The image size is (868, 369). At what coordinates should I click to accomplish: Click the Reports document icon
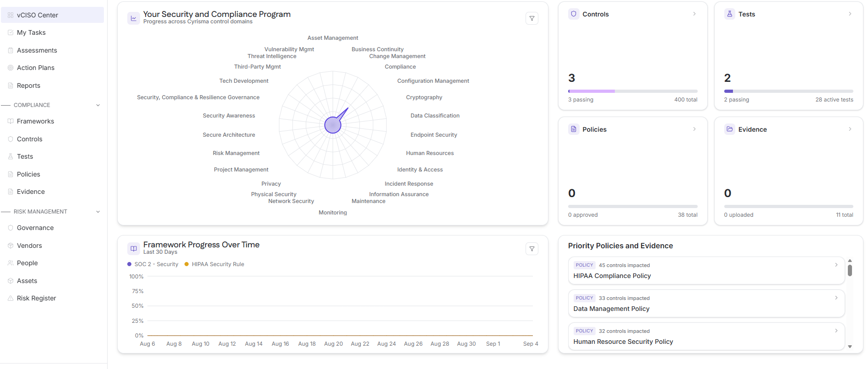click(x=11, y=86)
